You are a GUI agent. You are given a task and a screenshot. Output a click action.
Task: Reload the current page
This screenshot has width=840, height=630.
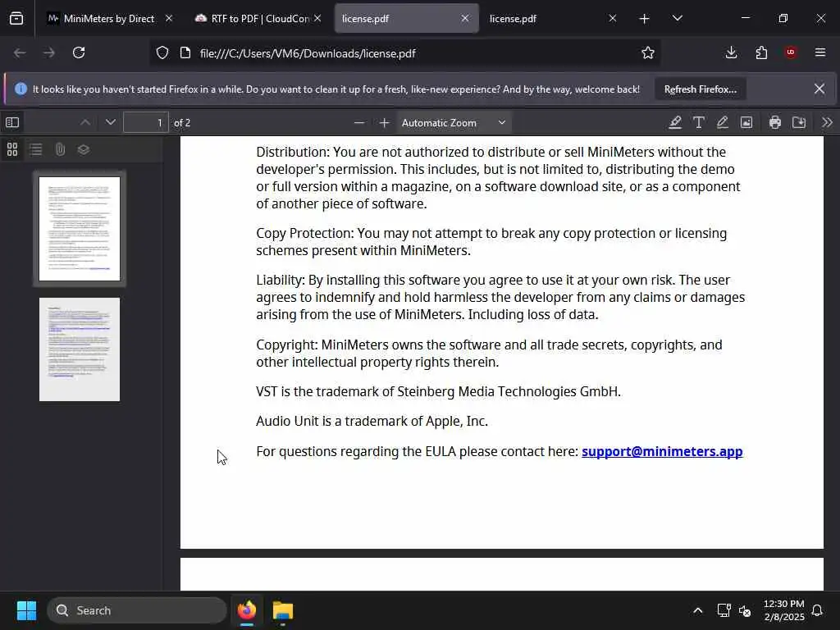(x=79, y=52)
